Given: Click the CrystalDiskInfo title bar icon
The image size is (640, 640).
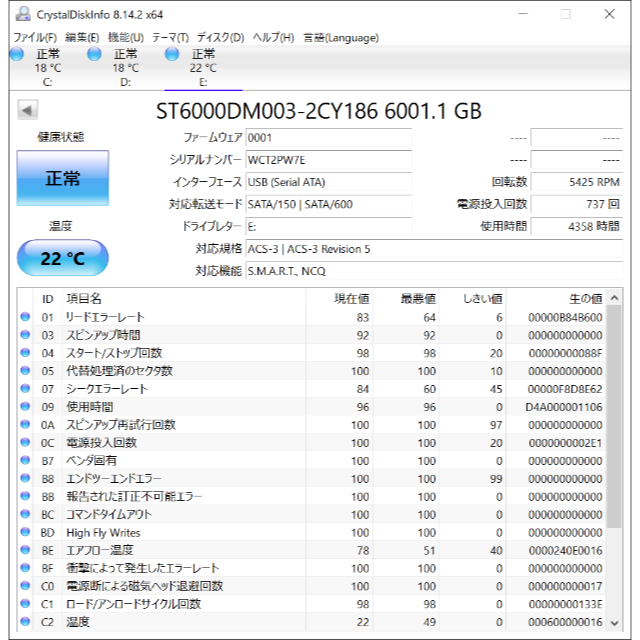Looking at the screenshot, I should [23, 14].
